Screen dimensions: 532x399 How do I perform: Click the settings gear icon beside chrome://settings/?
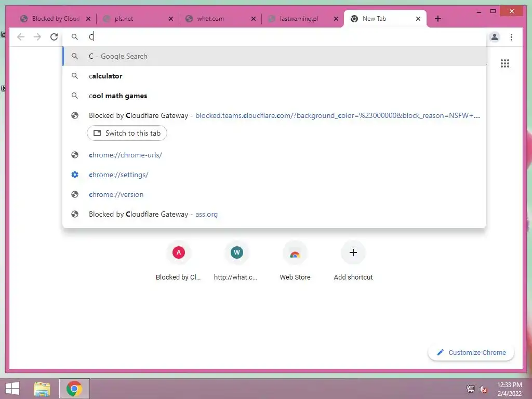tap(75, 175)
